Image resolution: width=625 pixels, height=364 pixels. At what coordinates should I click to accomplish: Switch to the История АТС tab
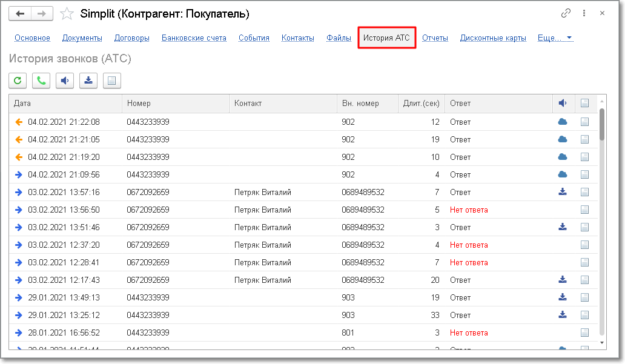[x=386, y=38]
